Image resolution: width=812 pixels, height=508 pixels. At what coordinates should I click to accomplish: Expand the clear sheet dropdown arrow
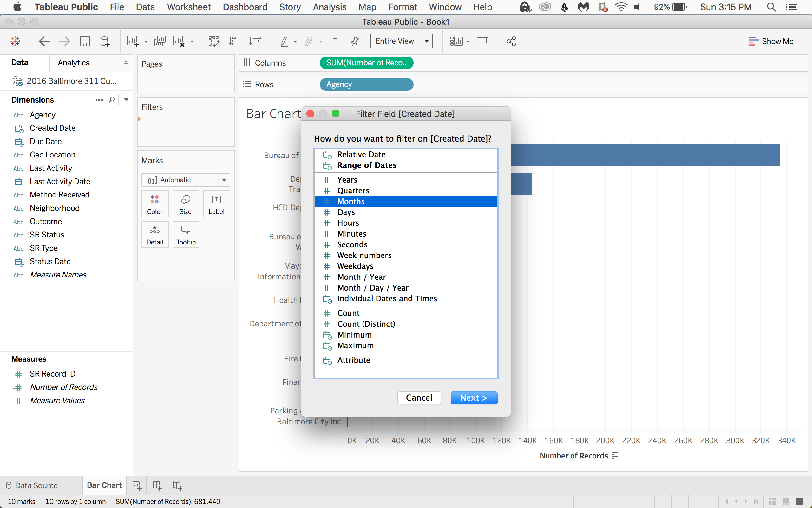tap(192, 42)
